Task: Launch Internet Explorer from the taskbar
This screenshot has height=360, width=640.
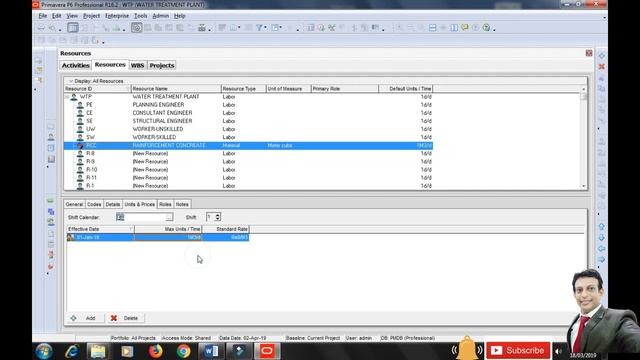Action: [72, 351]
